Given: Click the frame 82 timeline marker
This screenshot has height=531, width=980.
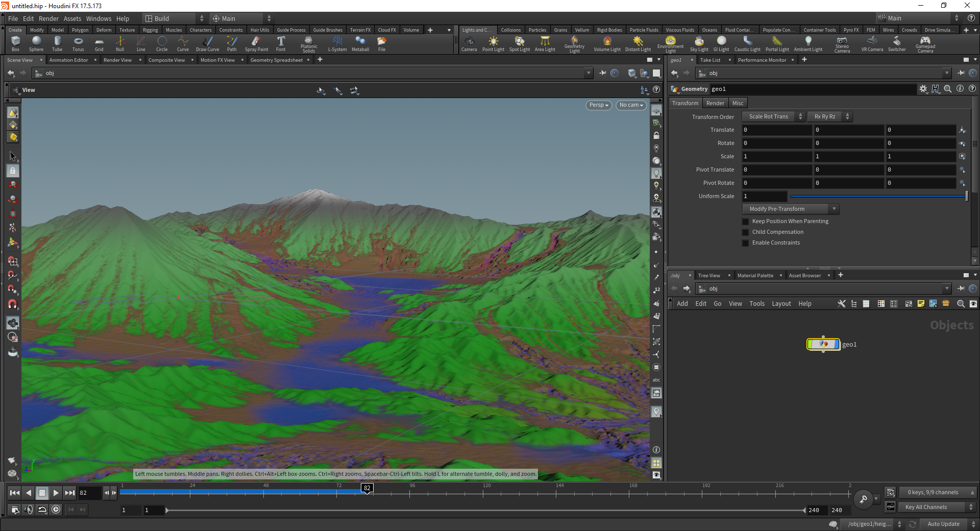Looking at the screenshot, I should (367, 488).
